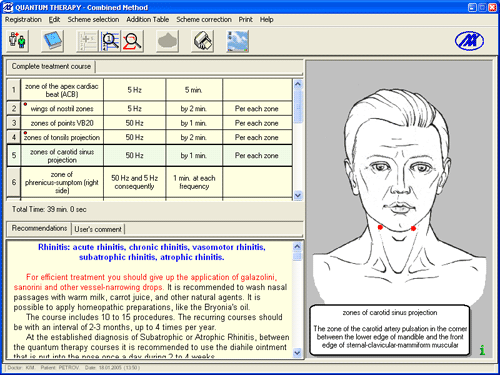This screenshot has height=375, width=500.
Task: Click the zone description box under the figure
Action: click(x=390, y=330)
